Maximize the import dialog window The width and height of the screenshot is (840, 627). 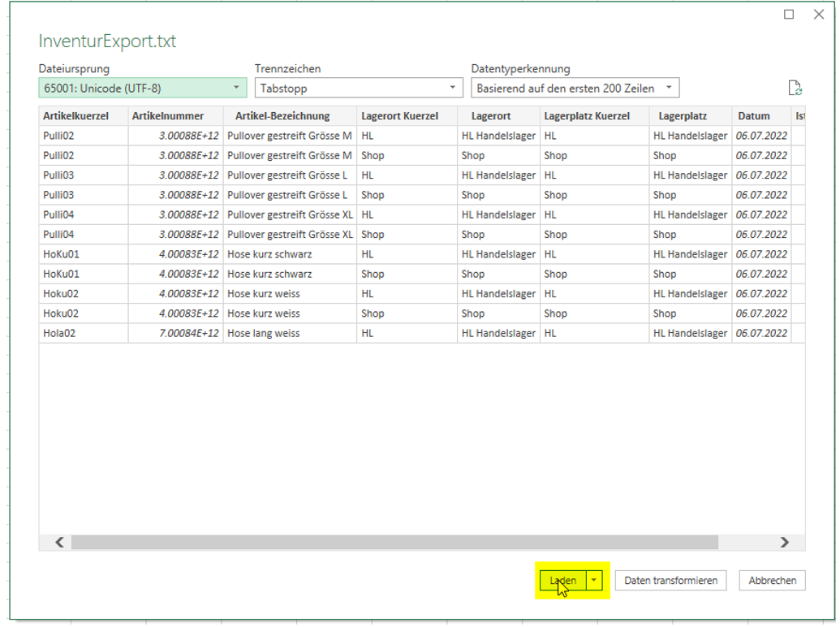click(789, 15)
